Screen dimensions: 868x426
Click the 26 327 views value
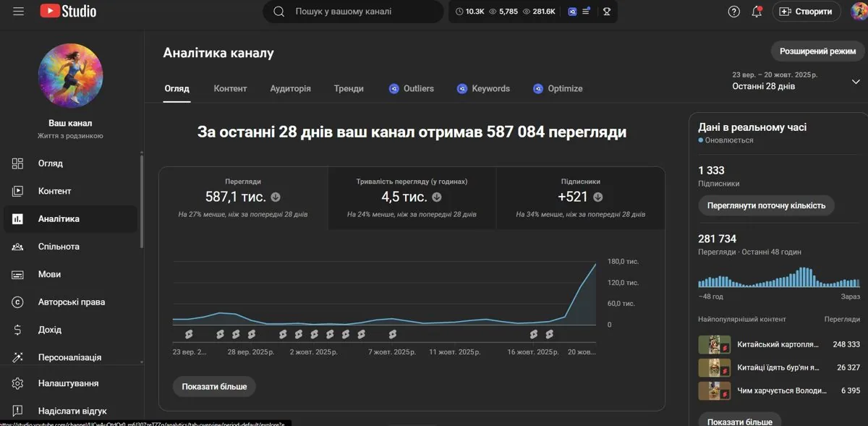point(848,367)
